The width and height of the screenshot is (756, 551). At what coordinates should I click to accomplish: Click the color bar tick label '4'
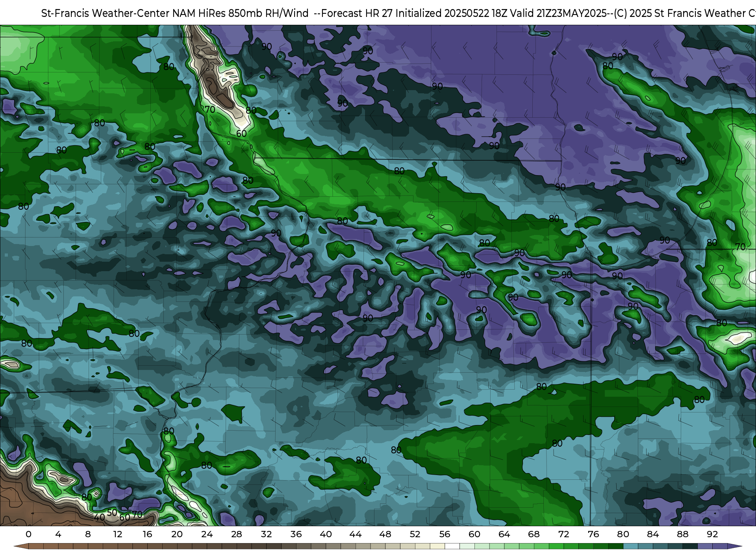pyautogui.click(x=58, y=534)
